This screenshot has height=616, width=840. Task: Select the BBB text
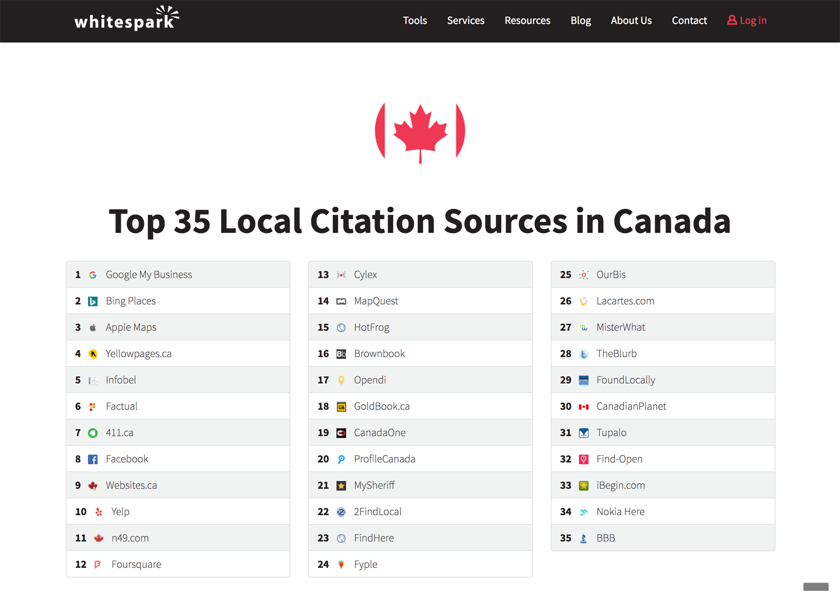[x=606, y=538]
